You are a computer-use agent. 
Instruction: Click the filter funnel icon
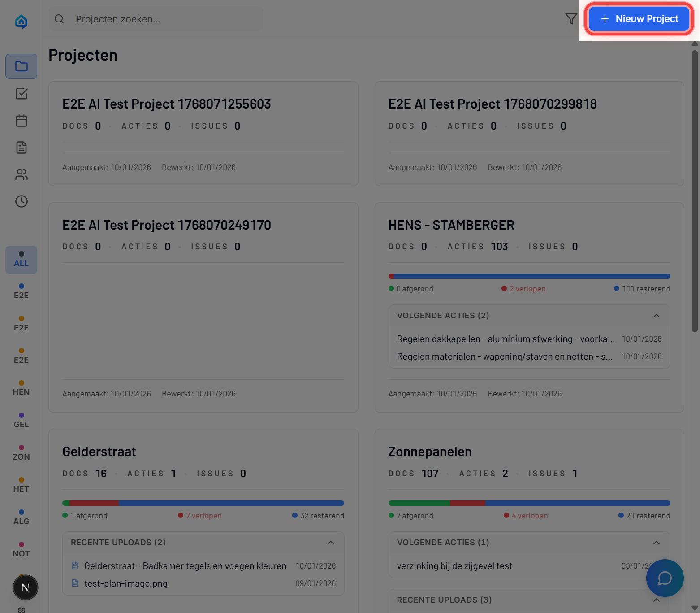coord(571,19)
